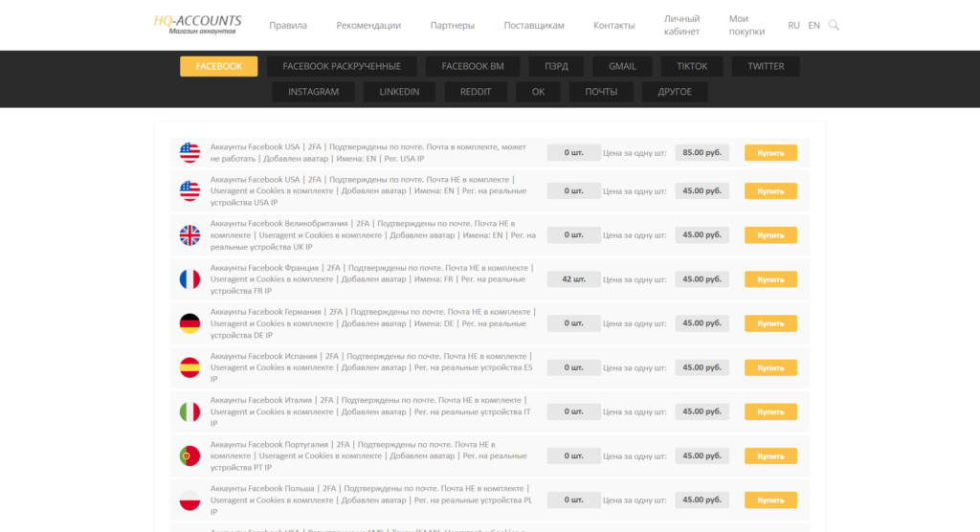Open the Великобритания accounts description
This screenshot has width=980, height=532.
(373, 235)
